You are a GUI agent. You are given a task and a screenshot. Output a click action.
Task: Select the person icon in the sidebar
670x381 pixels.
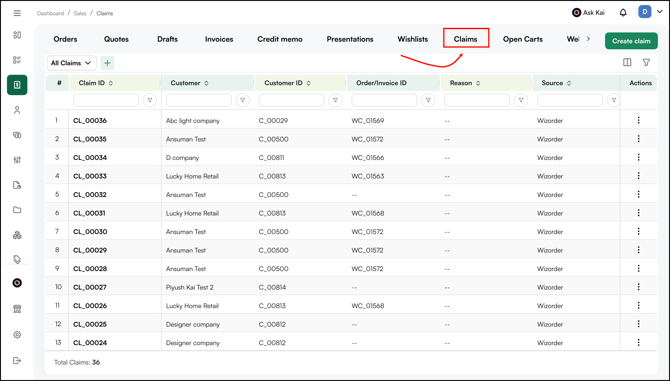(x=17, y=110)
